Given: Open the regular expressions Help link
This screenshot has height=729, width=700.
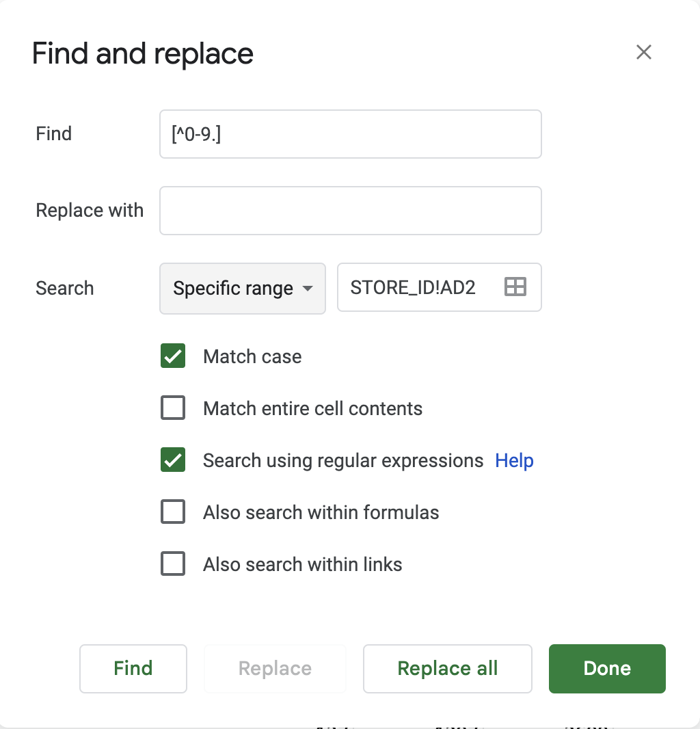Looking at the screenshot, I should [x=514, y=461].
